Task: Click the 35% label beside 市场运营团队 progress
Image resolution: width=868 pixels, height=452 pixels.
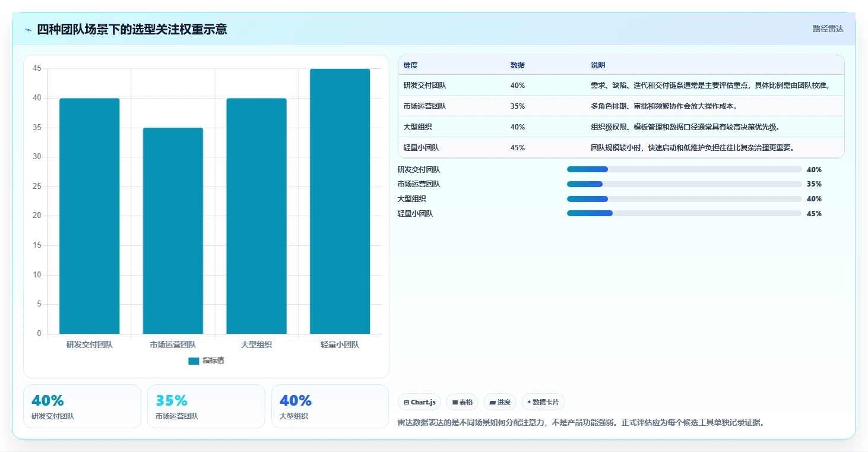Action: tap(814, 184)
